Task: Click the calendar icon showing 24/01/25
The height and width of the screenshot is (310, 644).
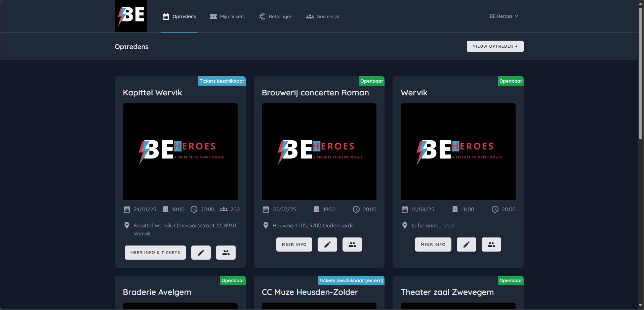Action: (x=127, y=209)
